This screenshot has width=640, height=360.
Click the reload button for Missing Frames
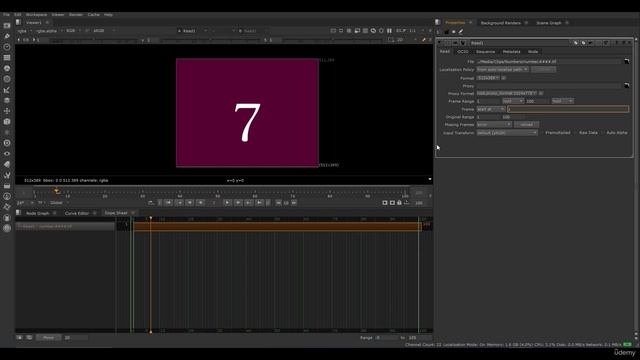click(526, 124)
